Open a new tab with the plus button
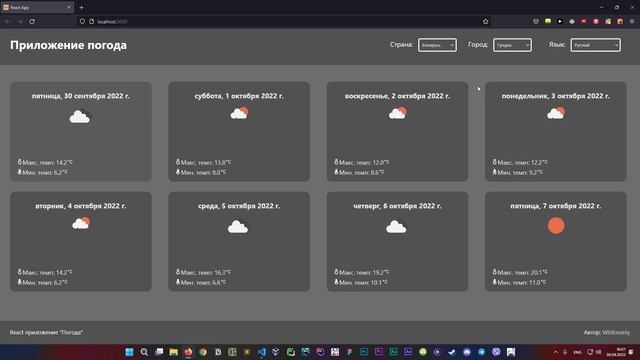This screenshot has height=360, width=640. [x=82, y=7]
